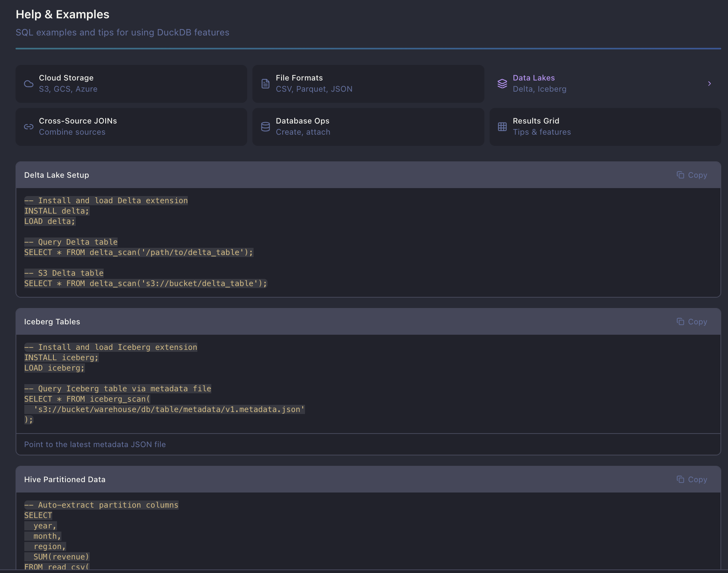
Task: Click the database icon on Database Ops card
Action: click(265, 127)
